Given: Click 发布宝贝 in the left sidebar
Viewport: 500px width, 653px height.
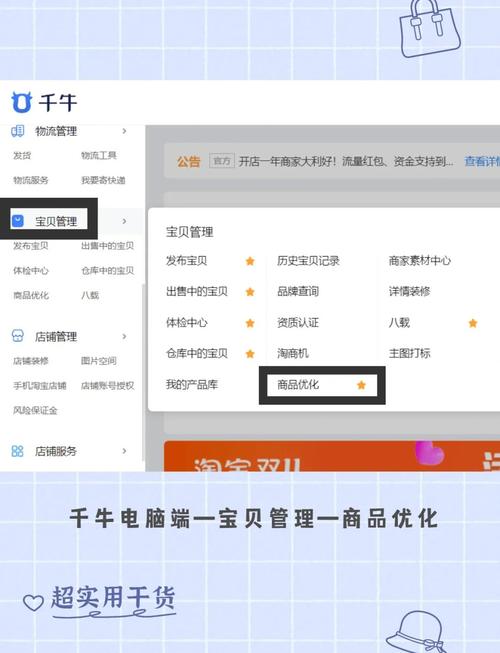Looking at the screenshot, I should (x=31, y=246).
